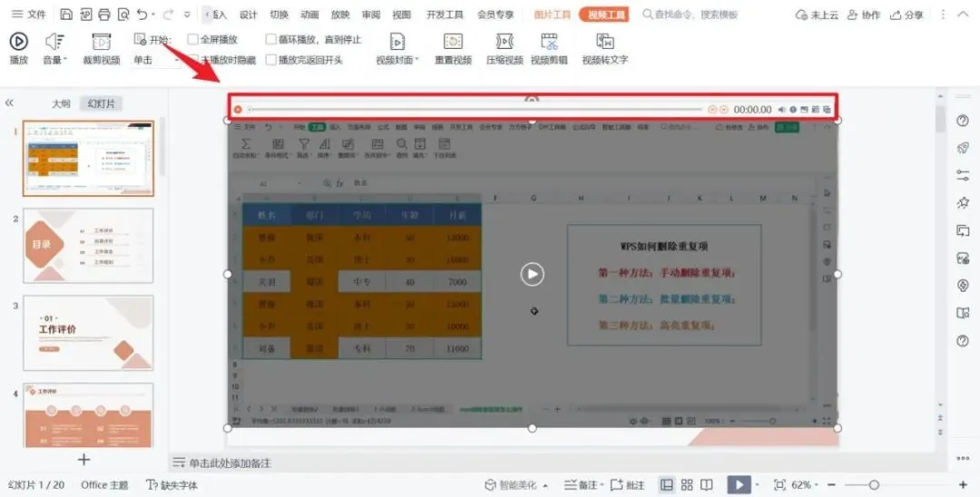This screenshot has width=980, height=497.
Task: Select the 视频工具 tab
Action: (x=603, y=15)
